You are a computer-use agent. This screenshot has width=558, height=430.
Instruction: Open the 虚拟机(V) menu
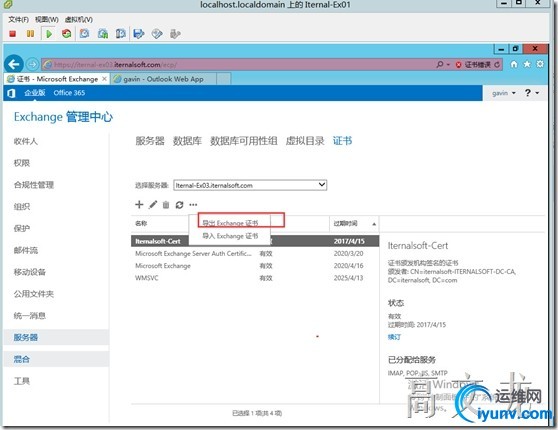tap(79, 20)
